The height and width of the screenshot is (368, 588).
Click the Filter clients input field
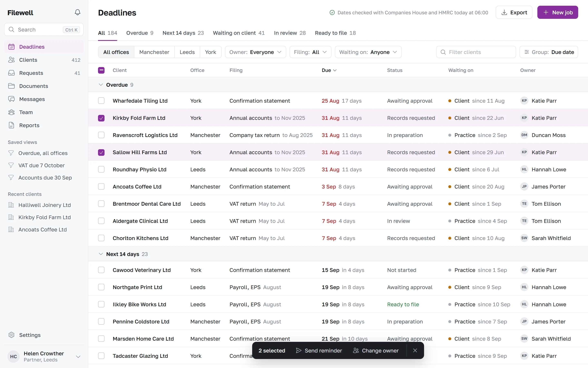click(x=476, y=52)
